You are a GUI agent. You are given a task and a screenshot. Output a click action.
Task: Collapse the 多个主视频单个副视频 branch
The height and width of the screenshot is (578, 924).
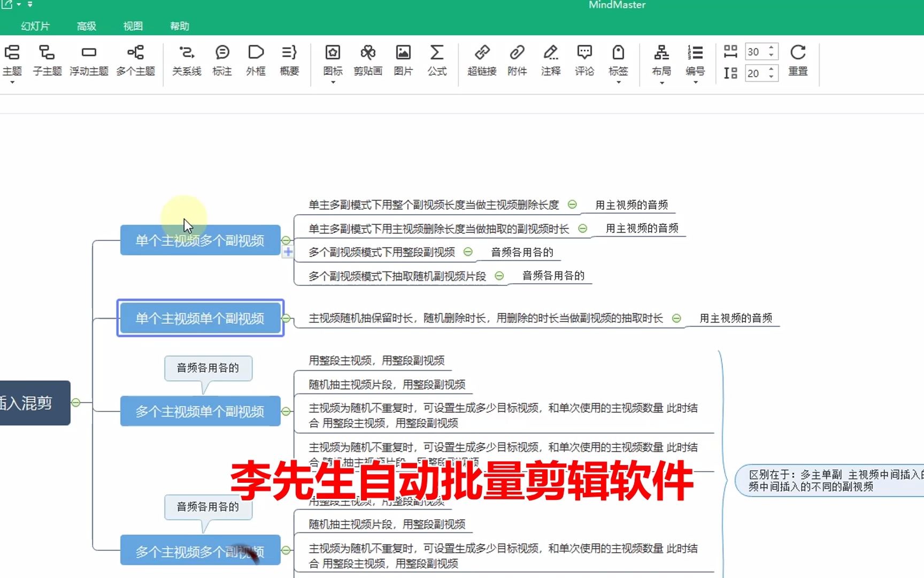coord(286,411)
